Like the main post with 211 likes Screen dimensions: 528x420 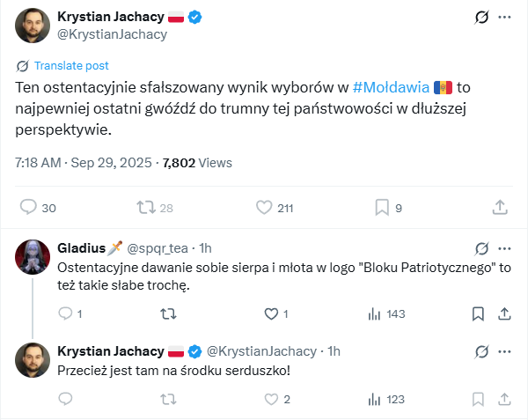pos(264,208)
